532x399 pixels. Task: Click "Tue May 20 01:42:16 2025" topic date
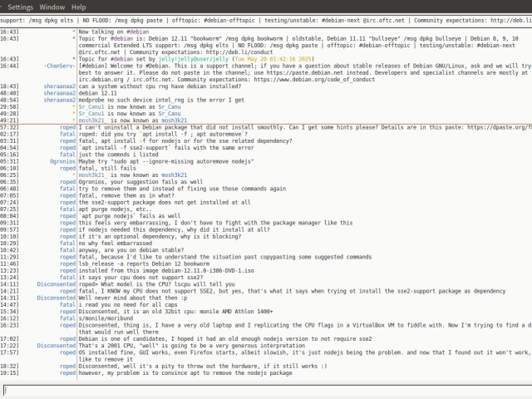pyautogui.click(x=273, y=59)
